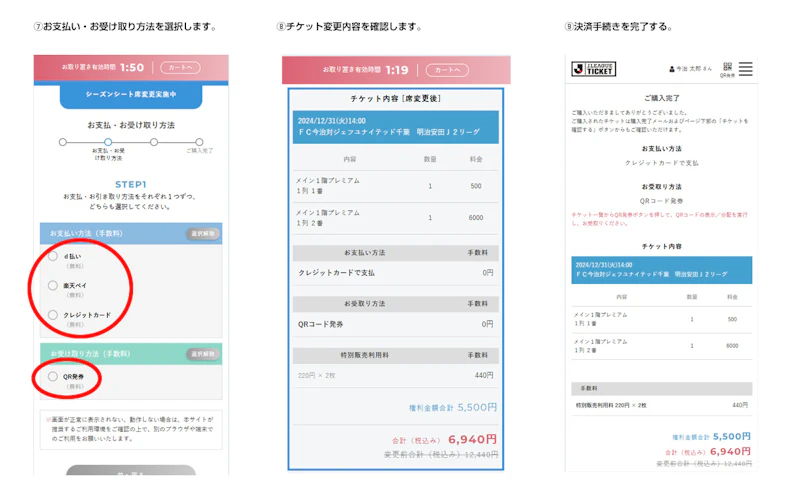Click 選択解除 in the お支払い方法 header
Image resolution: width=800 pixels, height=480 pixels.
203,234
